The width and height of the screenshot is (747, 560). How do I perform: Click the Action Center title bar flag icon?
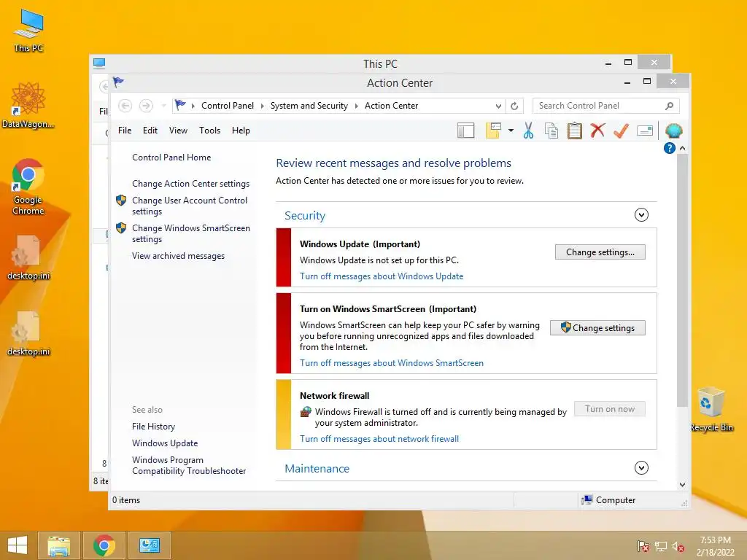click(118, 82)
